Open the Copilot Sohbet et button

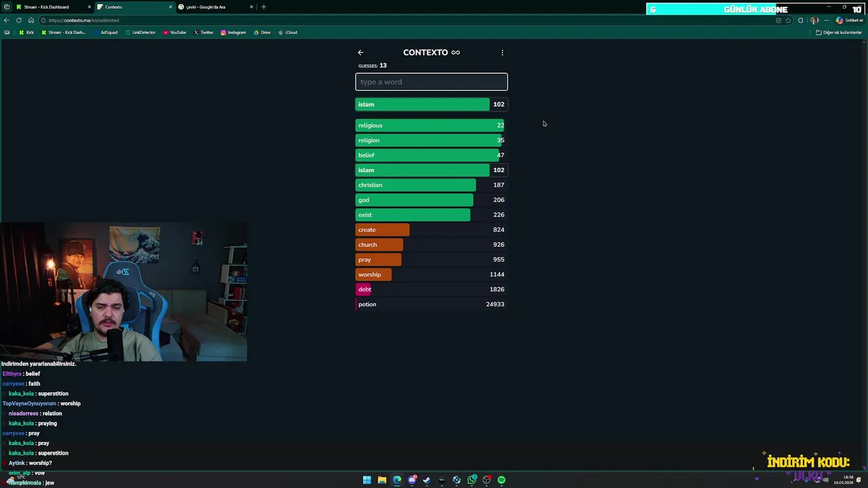[x=849, y=20]
